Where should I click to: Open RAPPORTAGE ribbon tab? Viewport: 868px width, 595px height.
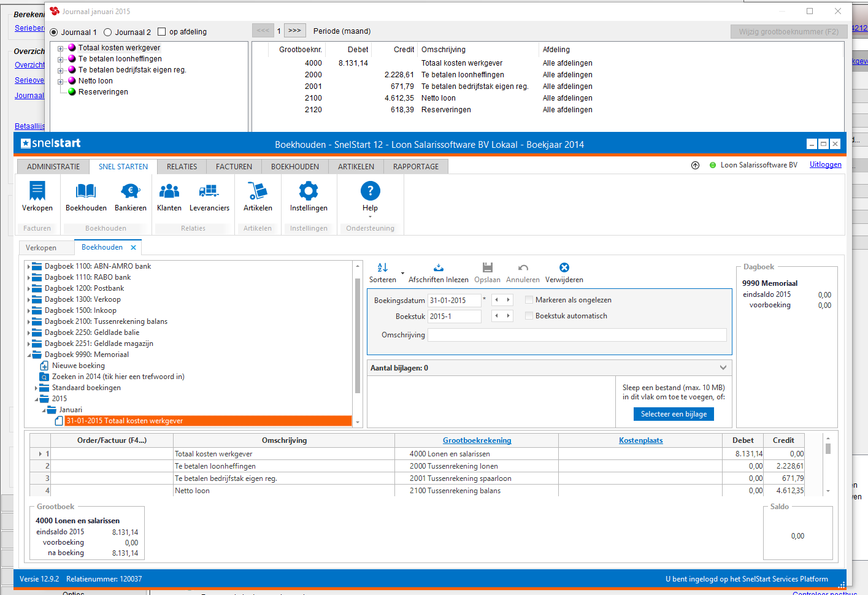point(416,167)
